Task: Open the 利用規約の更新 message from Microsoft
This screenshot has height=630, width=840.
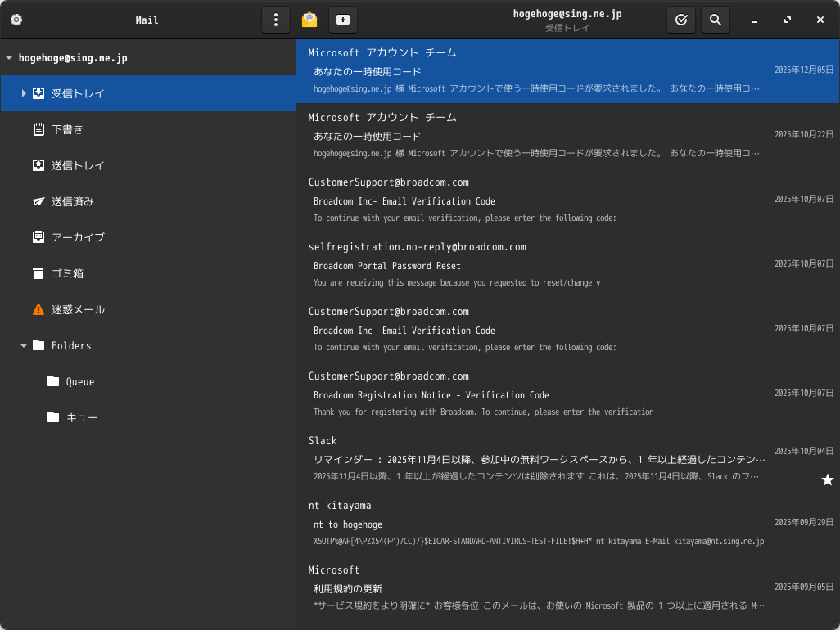Action: point(568,588)
